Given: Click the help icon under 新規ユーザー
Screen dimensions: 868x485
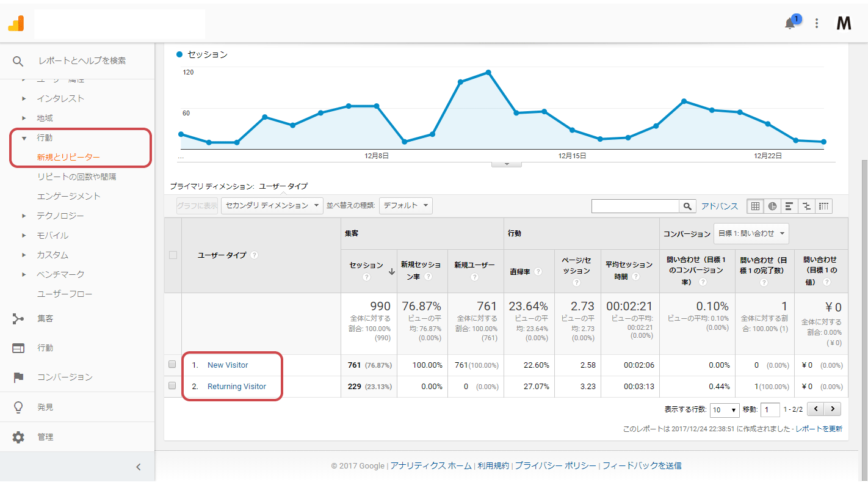Looking at the screenshot, I should pos(474,277).
